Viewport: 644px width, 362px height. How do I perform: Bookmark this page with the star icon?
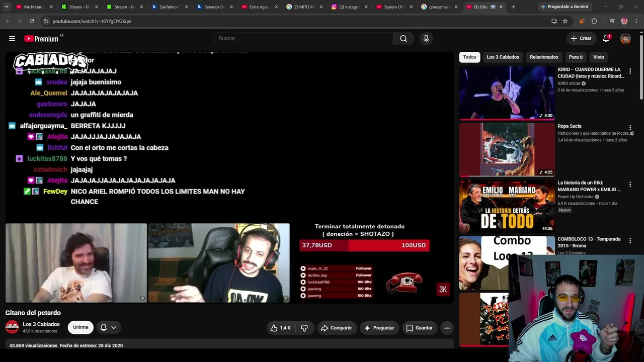[565, 21]
